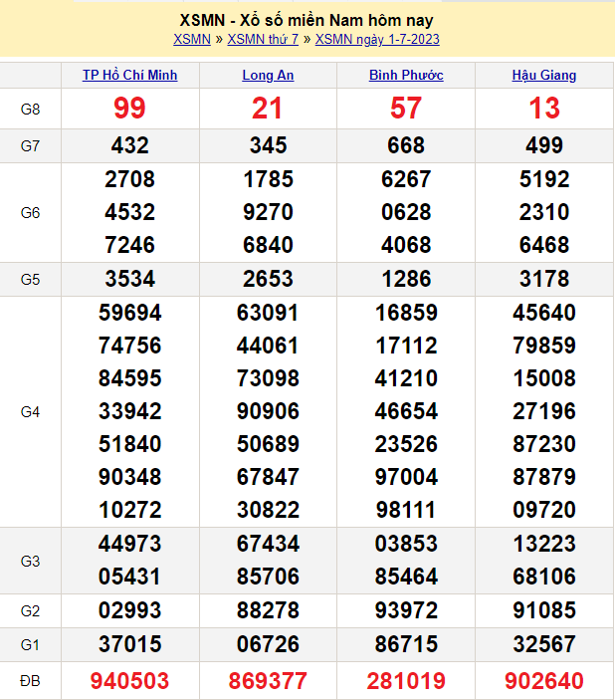
Task: Open the XSMN breadcrumb link
Action: pyautogui.click(x=191, y=40)
